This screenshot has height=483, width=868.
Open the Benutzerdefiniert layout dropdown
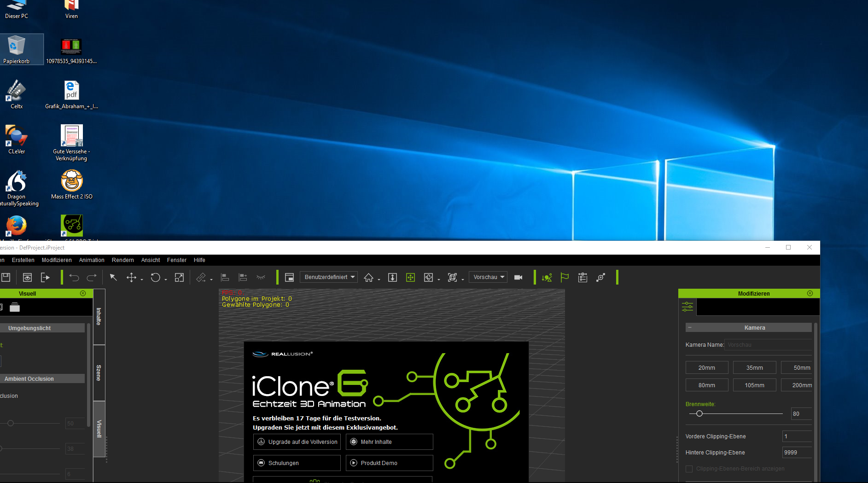[329, 277]
